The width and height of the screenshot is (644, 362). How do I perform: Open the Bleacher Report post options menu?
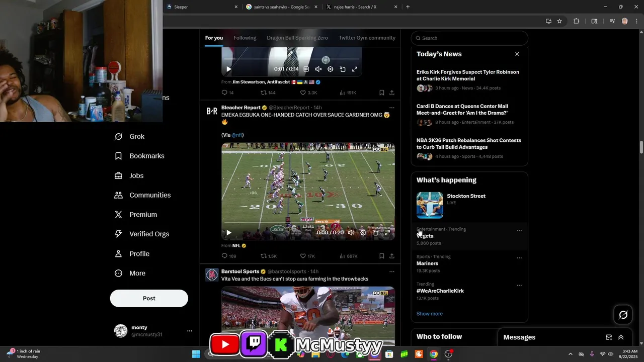pos(392,108)
